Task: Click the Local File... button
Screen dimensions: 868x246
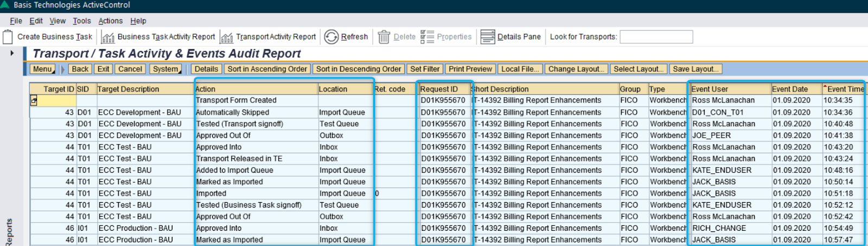Action: (520, 69)
